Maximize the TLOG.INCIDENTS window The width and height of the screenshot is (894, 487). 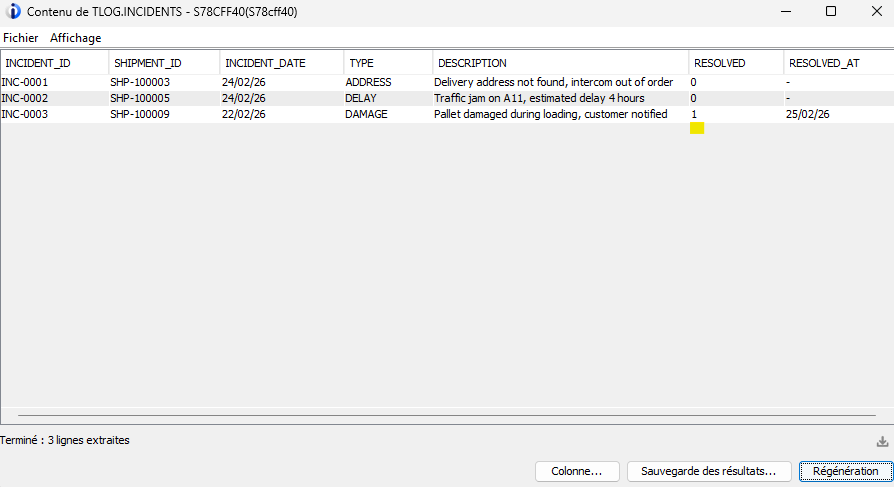pos(831,11)
